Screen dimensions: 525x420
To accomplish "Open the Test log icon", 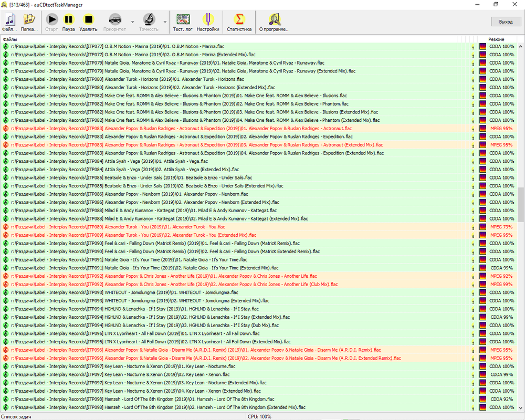I will (x=183, y=22).
